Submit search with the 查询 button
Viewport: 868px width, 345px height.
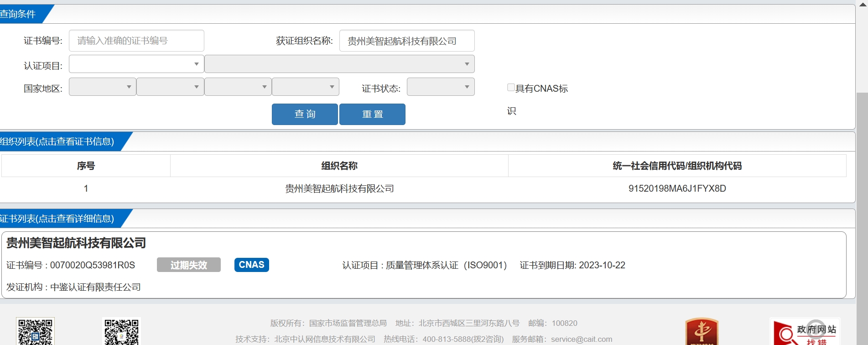[305, 114]
